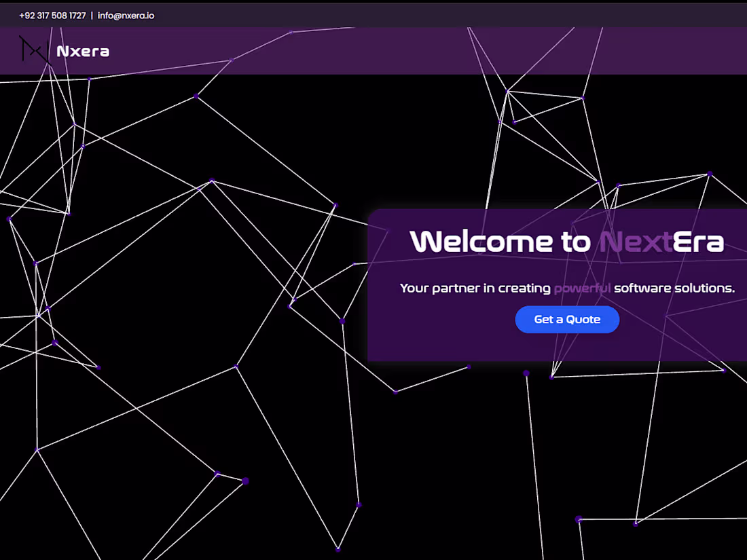747x560 pixels.
Task: Click the purple node near the bottom-right corner
Action: 637,523
